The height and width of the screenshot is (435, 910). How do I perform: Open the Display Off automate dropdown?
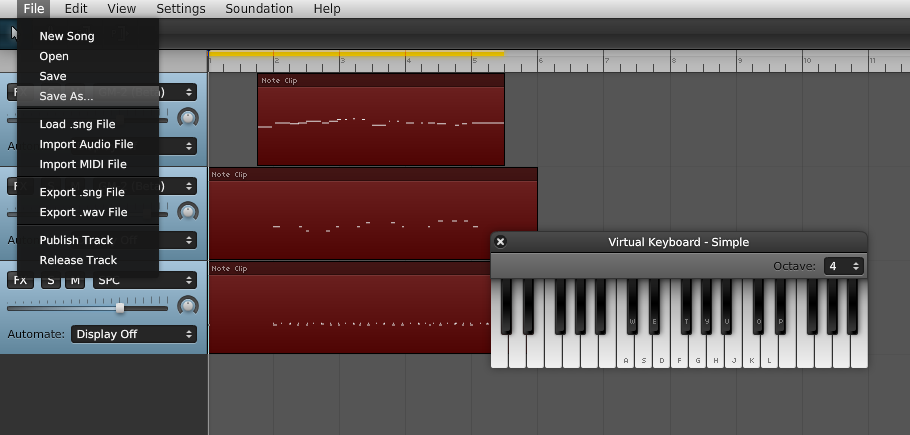tap(134, 334)
